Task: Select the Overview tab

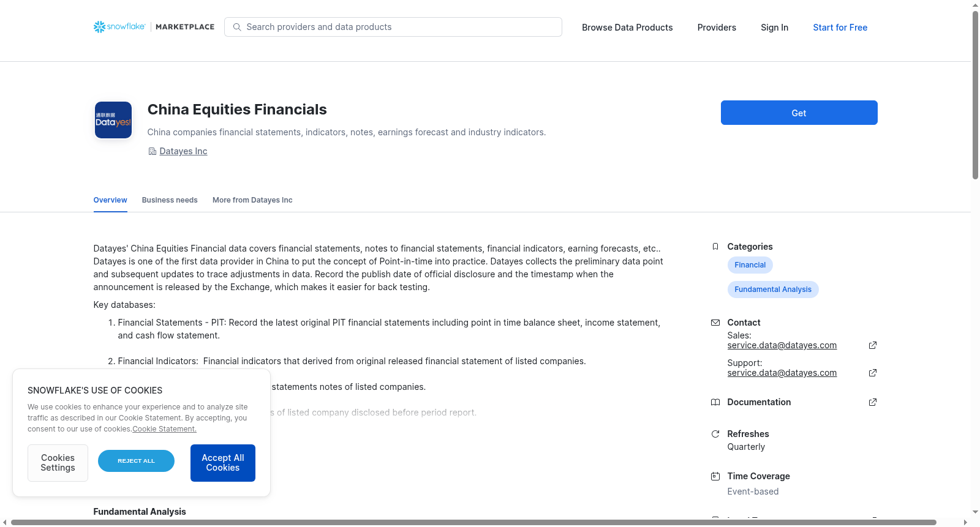Action: [110, 200]
